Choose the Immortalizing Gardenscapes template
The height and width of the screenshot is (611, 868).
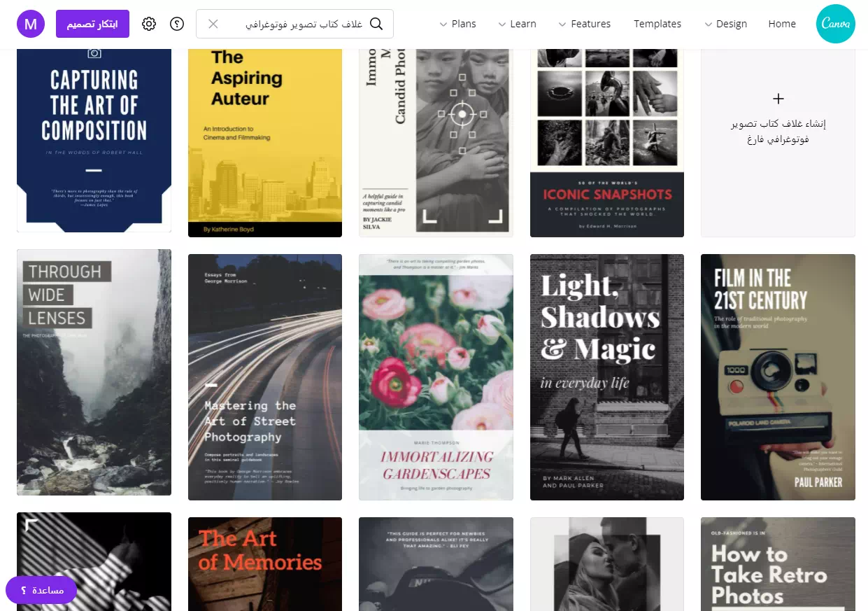click(436, 377)
